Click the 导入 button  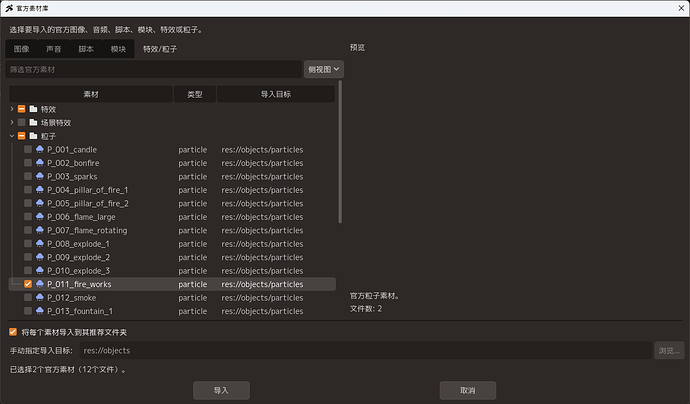[x=221, y=390]
